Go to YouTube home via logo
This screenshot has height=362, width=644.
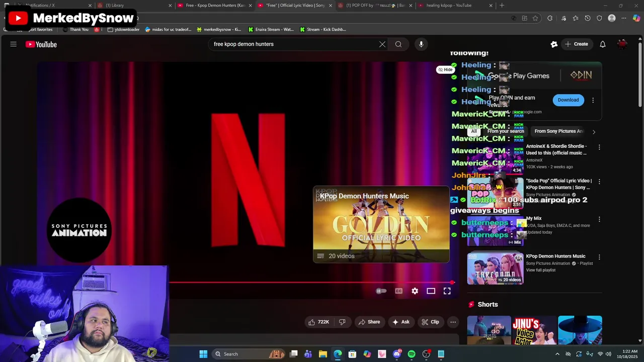(41, 44)
